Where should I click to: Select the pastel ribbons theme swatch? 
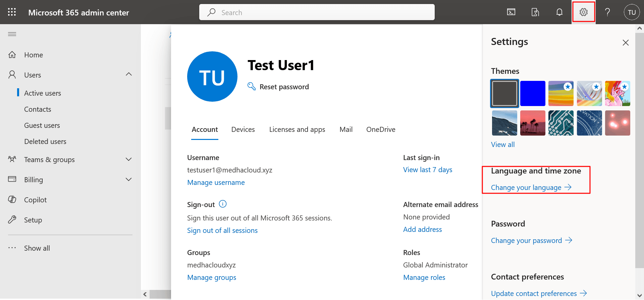point(589,93)
